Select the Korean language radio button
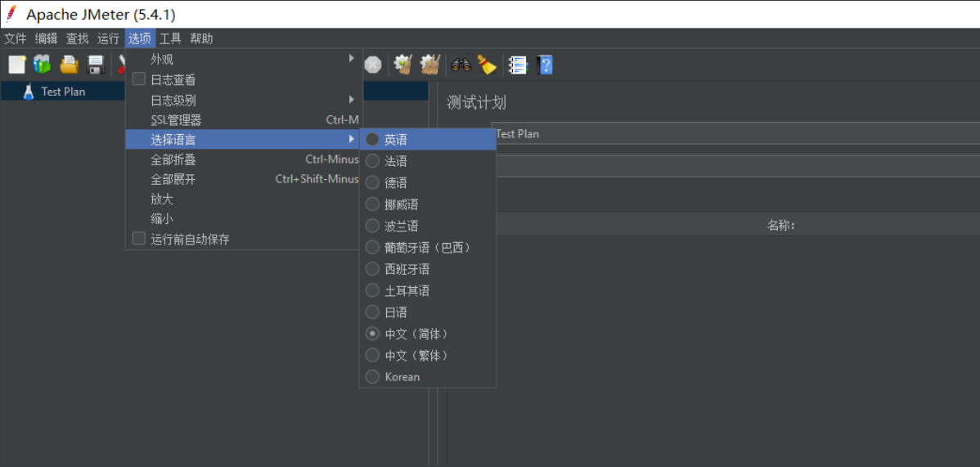Viewport: 980px width, 467px height. 372,377
